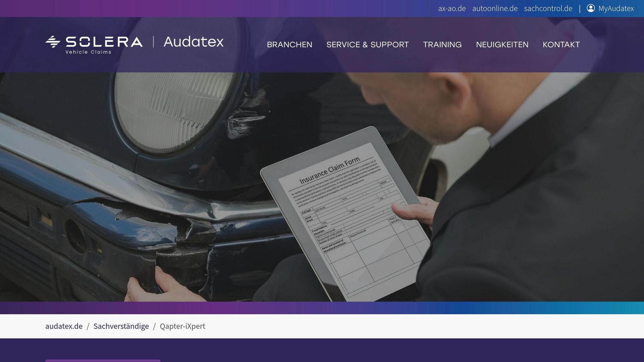
Task: Open the sachcontrol.de link
Action: point(548,8)
